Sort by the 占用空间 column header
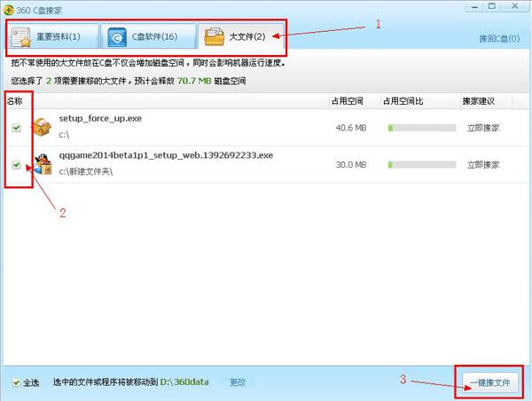Viewport: 532px width, 401px height. coord(347,101)
